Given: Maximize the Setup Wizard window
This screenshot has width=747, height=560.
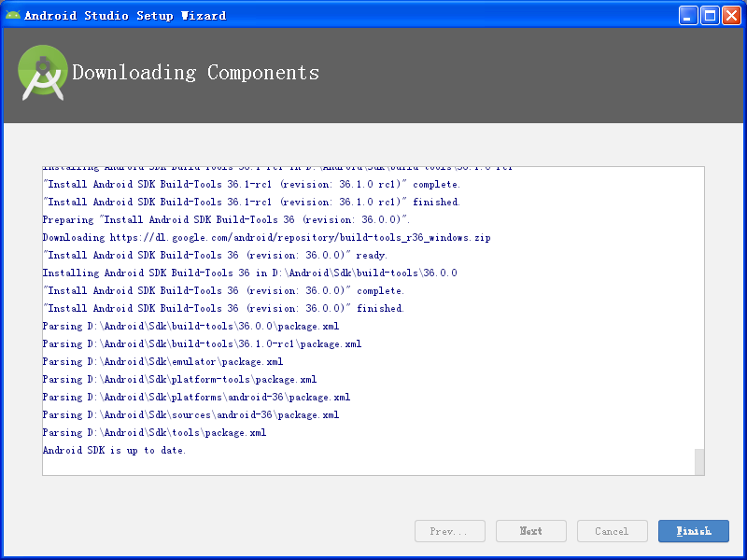Looking at the screenshot, I should coord(710,16).
